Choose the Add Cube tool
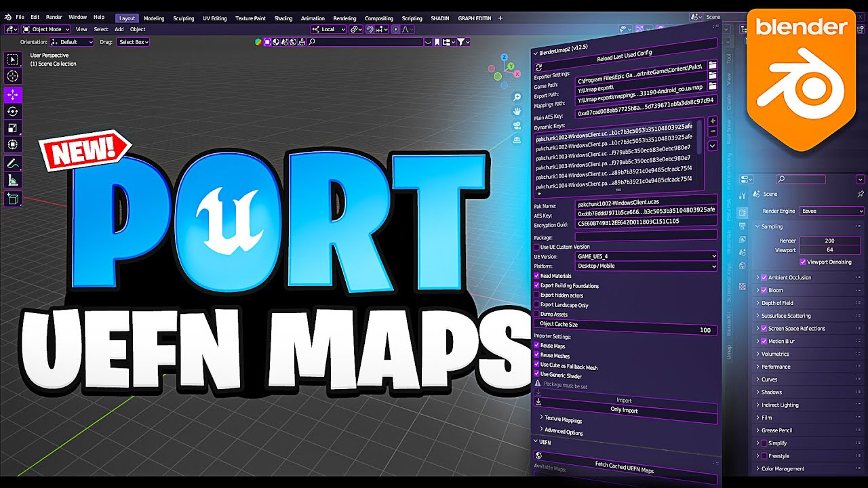The height and width of the screenshot is (488, 868). tap(13, 199)
